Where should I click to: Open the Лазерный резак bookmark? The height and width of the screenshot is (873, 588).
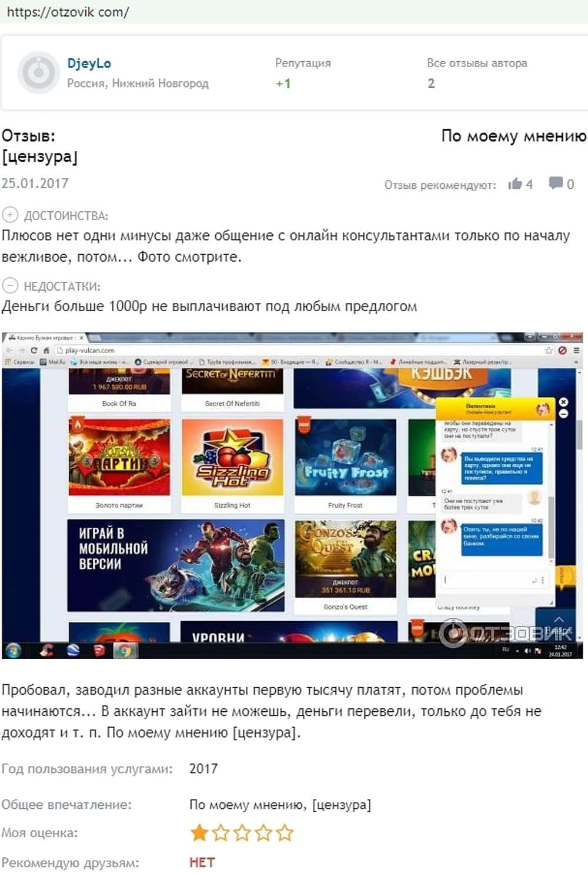(x=483, y=362)
